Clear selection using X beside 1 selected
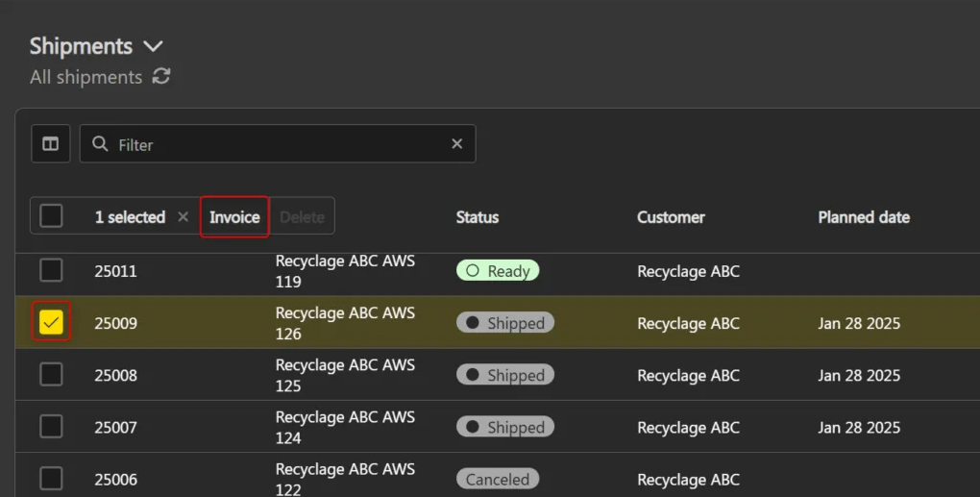 click(x=183, y=217)
